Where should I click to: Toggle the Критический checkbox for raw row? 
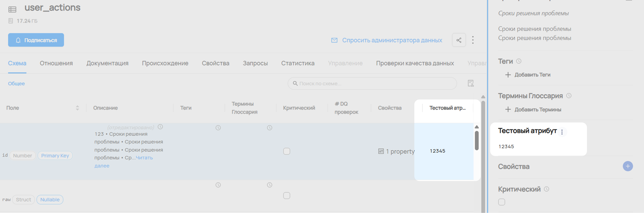click(x=287, y=195)
